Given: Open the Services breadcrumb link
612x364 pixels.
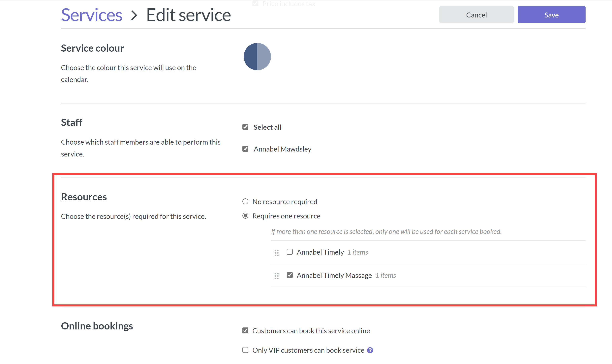Looking at the screenshot, I should [92, 15].
